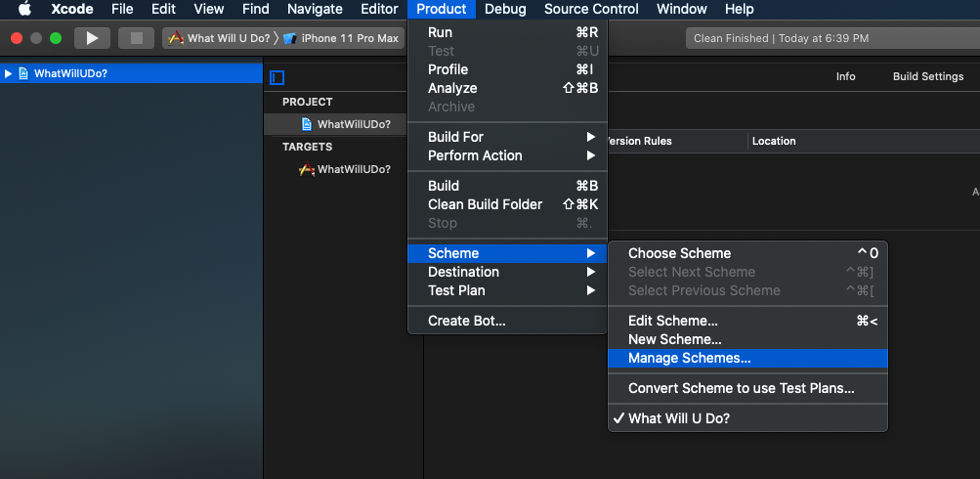Click the What Will U Do? scheme icon in toolbar

pos(176,38)
